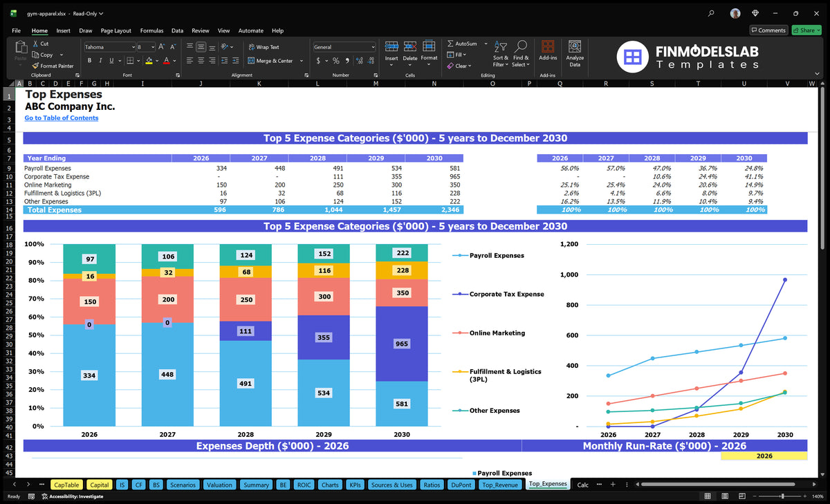Click the Cut scissors icon
This screenshot has height=504, width=830.
coord(36,44)
